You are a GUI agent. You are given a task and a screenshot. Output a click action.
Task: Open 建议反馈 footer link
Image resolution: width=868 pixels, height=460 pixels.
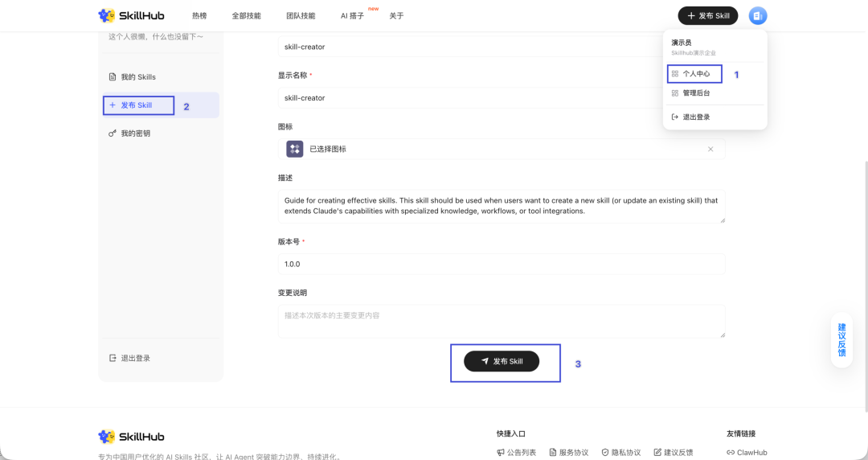click(674, 452)
